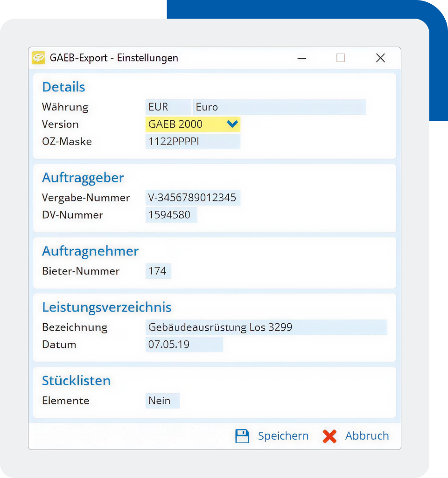Viewport: 448px width, 478px height.
Task: Click the Leistungsverzeichnis section heading
Action: [x=107, y=307]
